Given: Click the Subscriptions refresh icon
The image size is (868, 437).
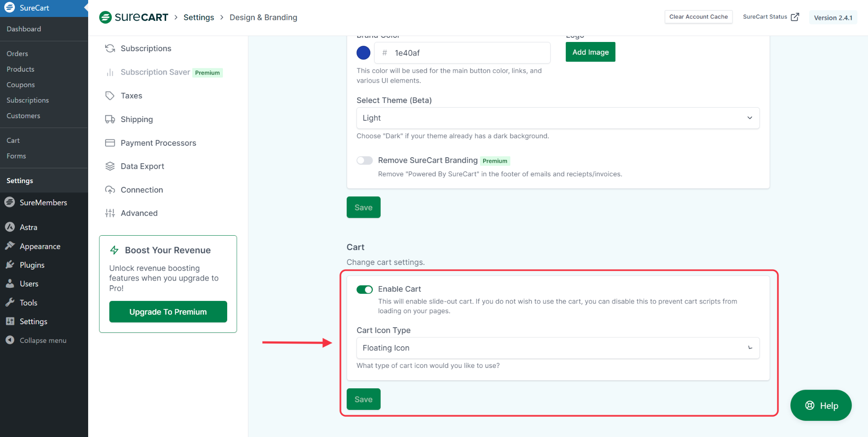Looking at the screenshot, I should coord(110,48).
